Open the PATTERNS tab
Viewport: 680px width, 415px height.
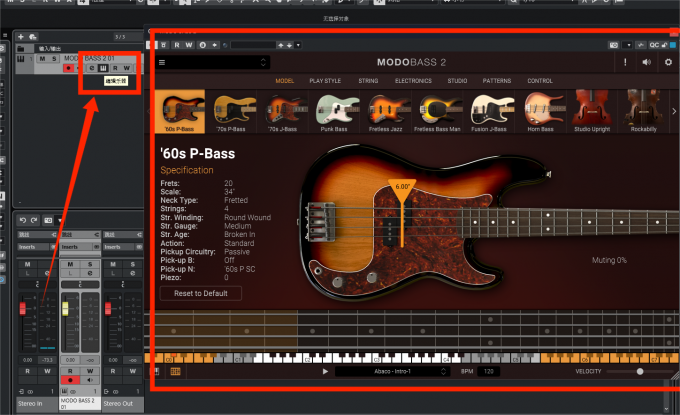(497, 81)
